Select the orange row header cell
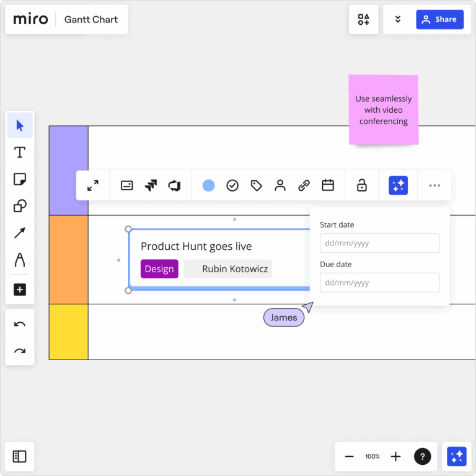This screenshot has height=476, width=476. click(69, 260)
